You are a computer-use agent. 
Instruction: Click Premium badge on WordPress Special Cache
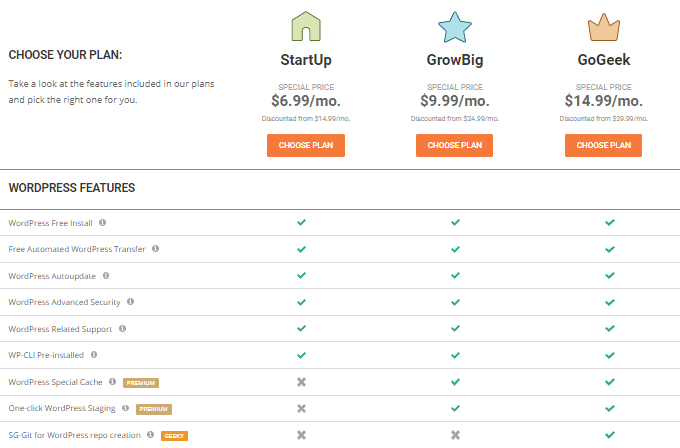click(140, 382)
